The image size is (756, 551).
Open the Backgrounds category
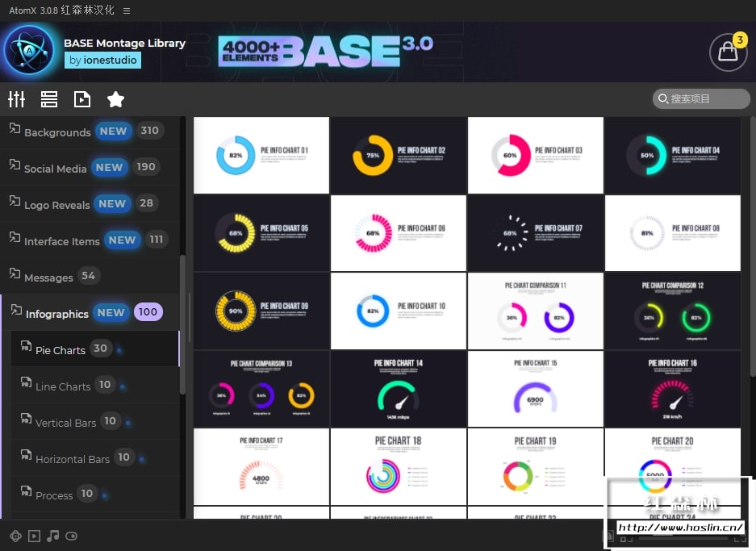pyautogui.click(x=90, y=131)
